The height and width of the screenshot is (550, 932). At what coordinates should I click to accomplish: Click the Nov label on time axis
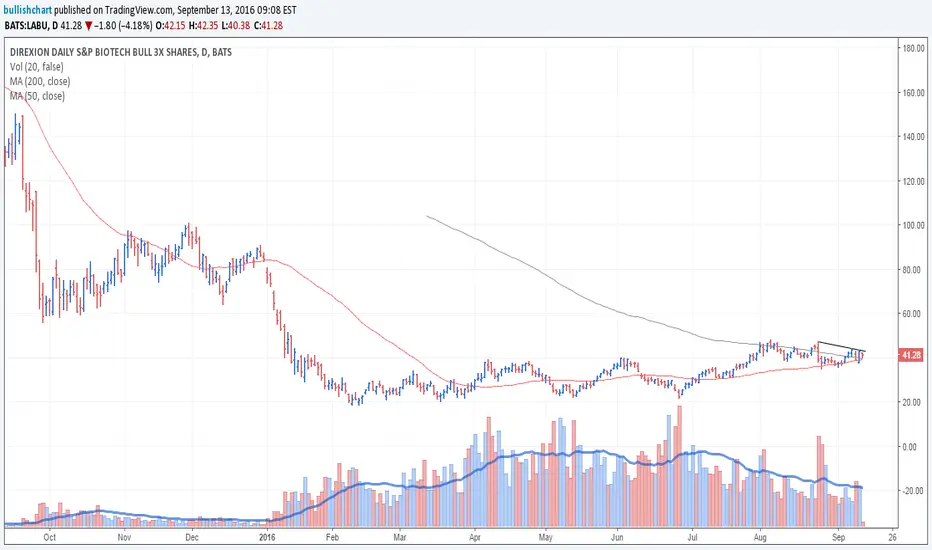pos(124,537)
